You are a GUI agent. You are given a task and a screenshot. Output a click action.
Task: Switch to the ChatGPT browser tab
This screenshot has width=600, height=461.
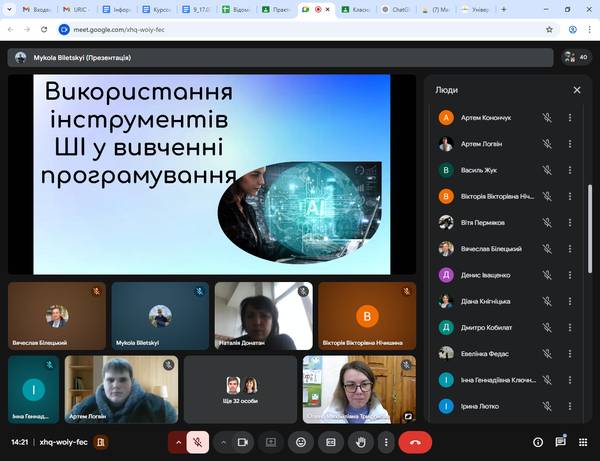pos(398,9)
